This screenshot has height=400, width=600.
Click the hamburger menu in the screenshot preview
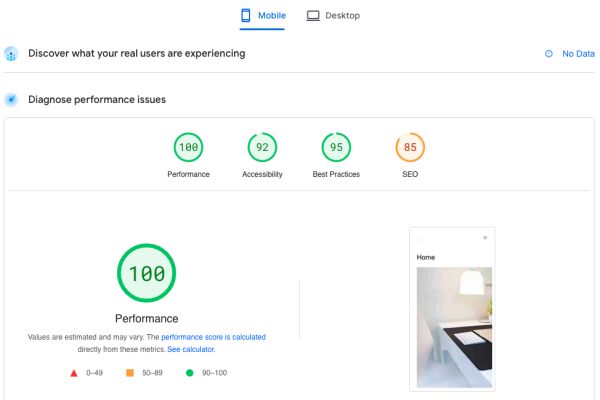[x=485, y=238]
